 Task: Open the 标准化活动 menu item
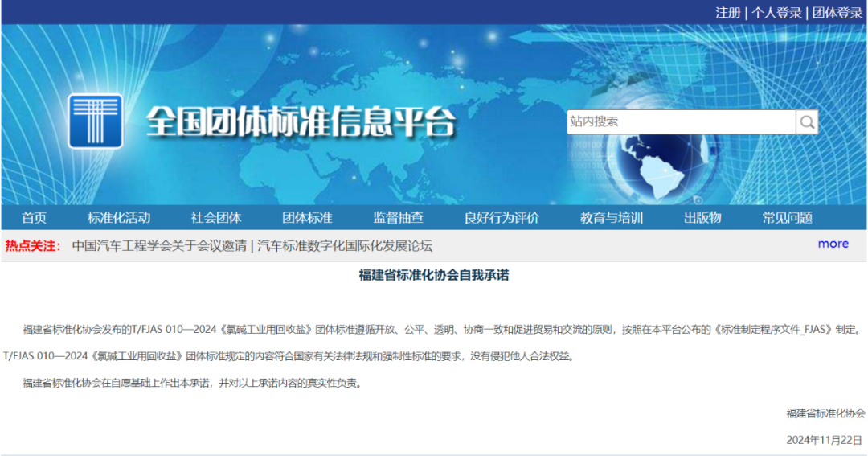[119, 218]
